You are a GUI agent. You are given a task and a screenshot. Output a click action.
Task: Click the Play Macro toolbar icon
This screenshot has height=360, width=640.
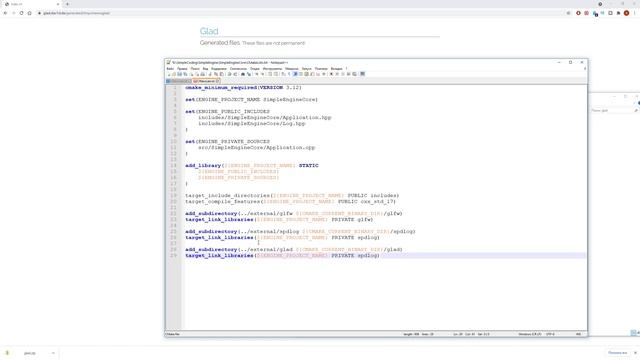pos(342,74)
